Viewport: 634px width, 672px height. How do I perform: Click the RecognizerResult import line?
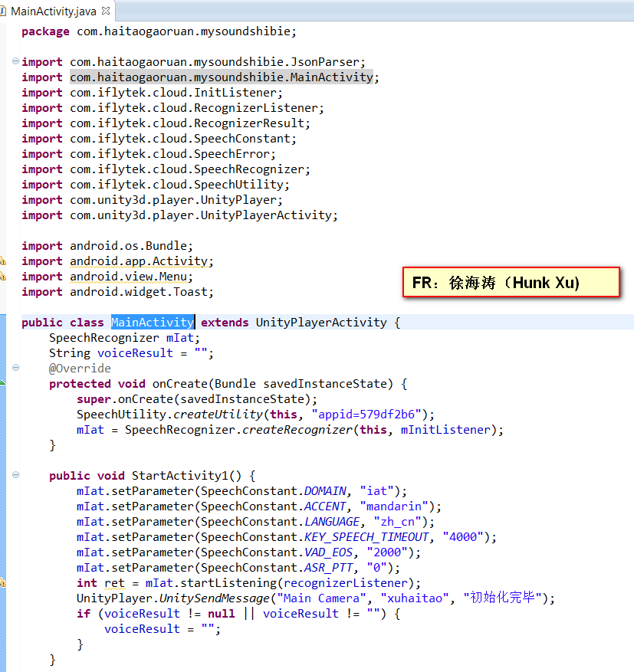[166, 123]
